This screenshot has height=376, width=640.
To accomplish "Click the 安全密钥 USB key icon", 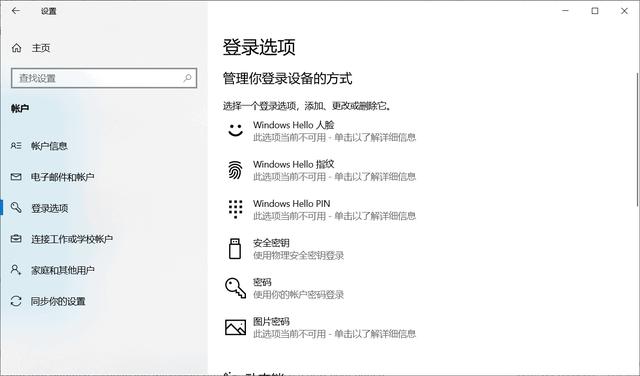I will (235, 248).
